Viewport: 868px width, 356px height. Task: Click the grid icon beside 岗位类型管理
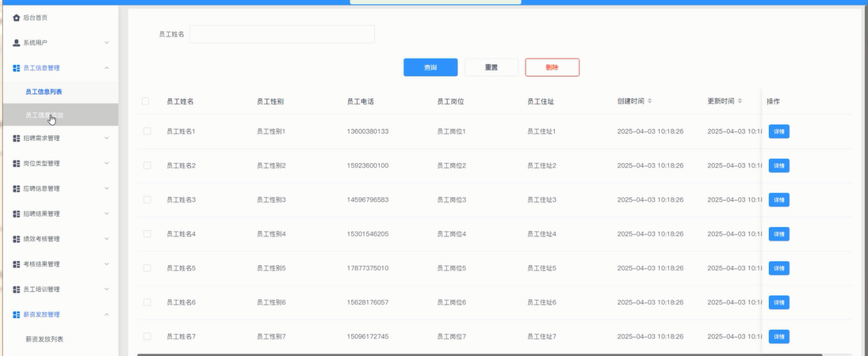[x=16, y=163]
